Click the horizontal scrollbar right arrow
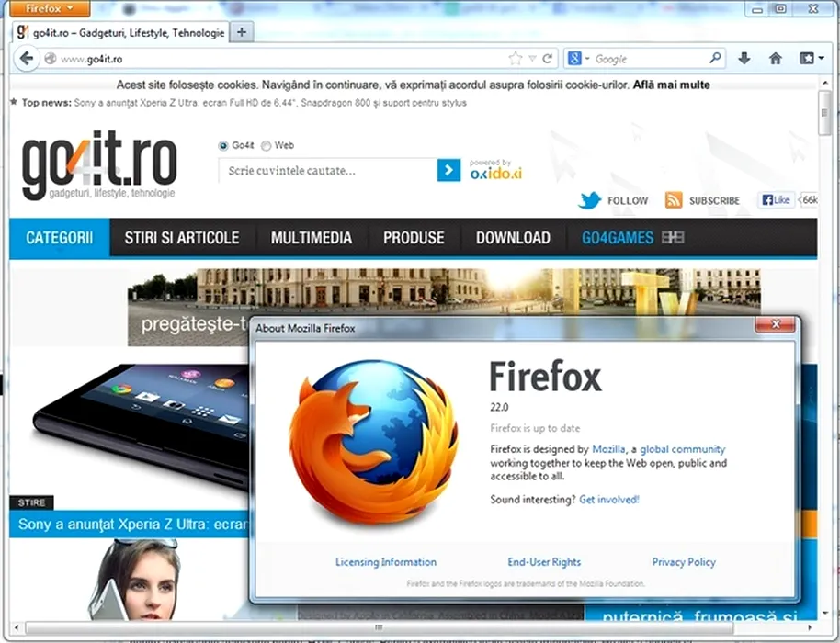 pyautogui.click(x=810, y=627)
